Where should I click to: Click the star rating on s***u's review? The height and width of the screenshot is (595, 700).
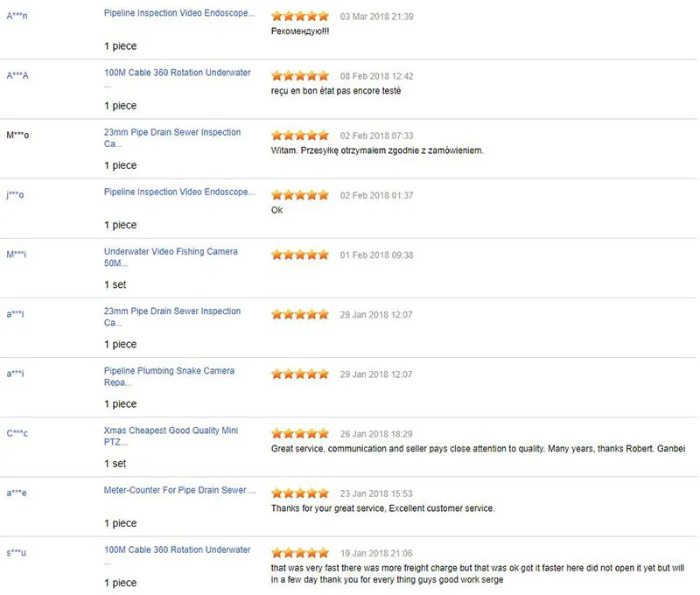coord(300,553)
